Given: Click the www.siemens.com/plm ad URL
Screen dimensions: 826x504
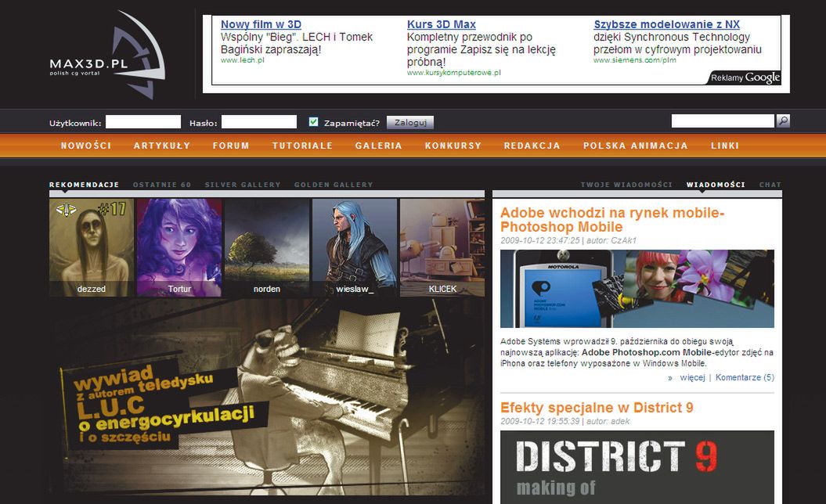Looking at the screenshot, I should (635, 60).
